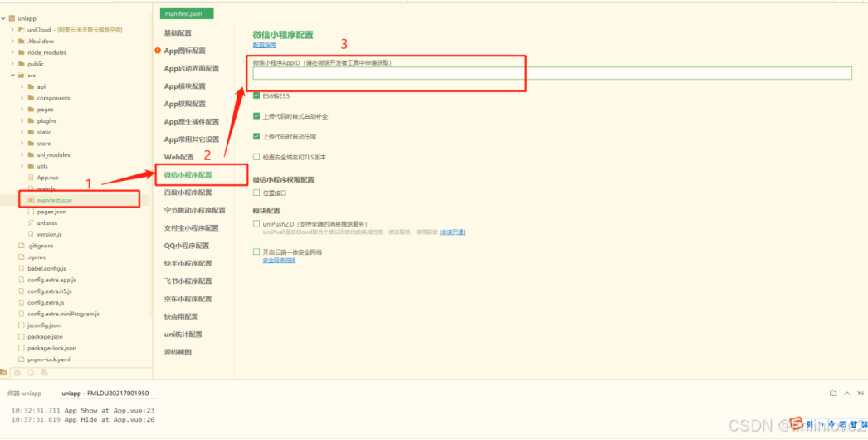
Task: Open the 微信小程序配置 section
Action: (188, 174)
